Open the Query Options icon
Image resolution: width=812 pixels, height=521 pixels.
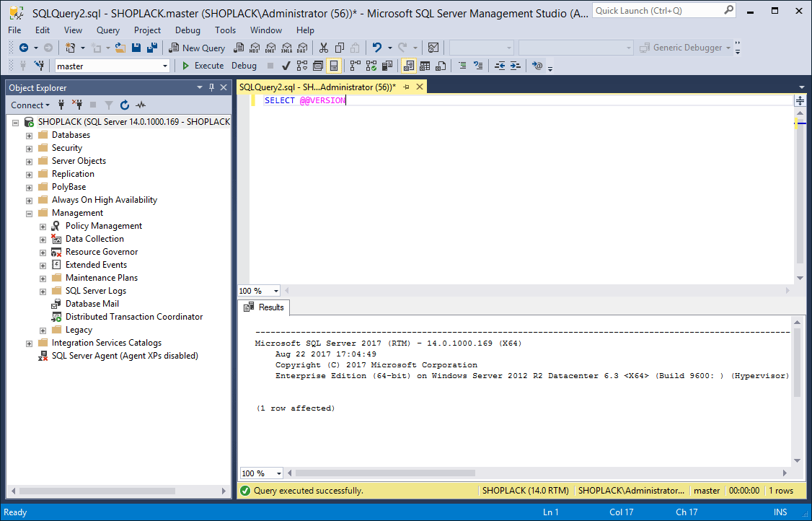[318, 66]
